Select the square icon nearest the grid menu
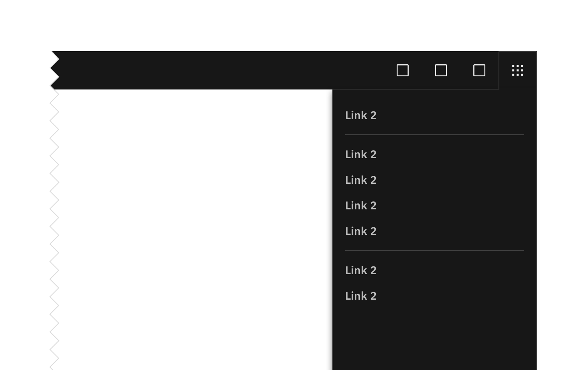Screen dimensions: 588x370 478,70
